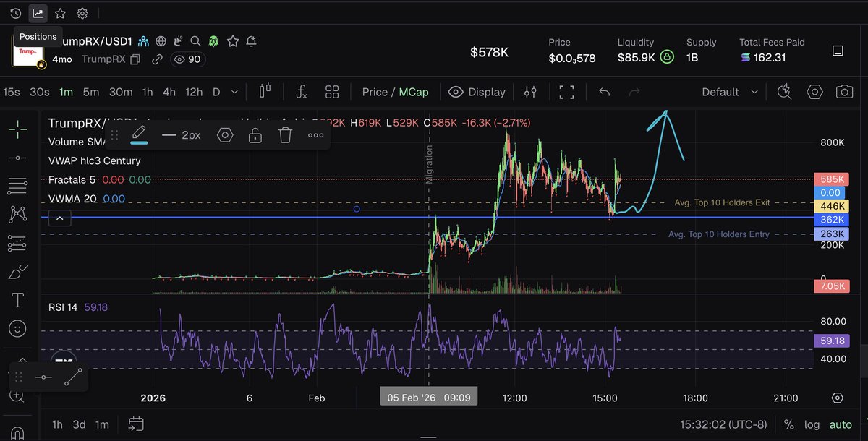
Task: Click the waving hand icon beside pair name
Action: (178, 41)
